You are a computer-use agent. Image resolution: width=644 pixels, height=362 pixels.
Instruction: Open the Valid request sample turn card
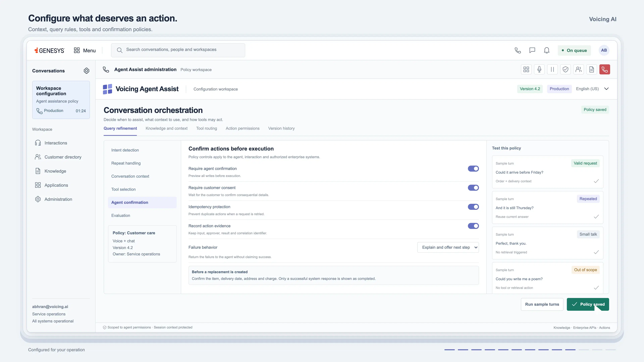click(548, 172)
